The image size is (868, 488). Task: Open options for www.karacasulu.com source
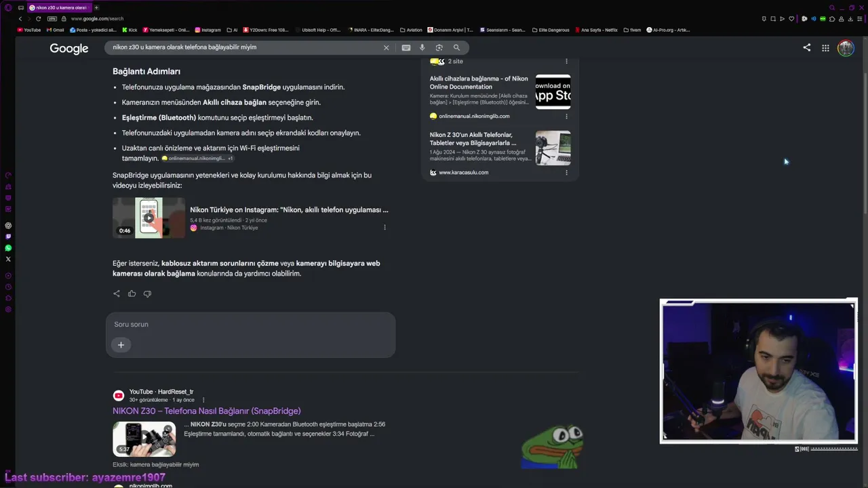click(x=566, y=172)
